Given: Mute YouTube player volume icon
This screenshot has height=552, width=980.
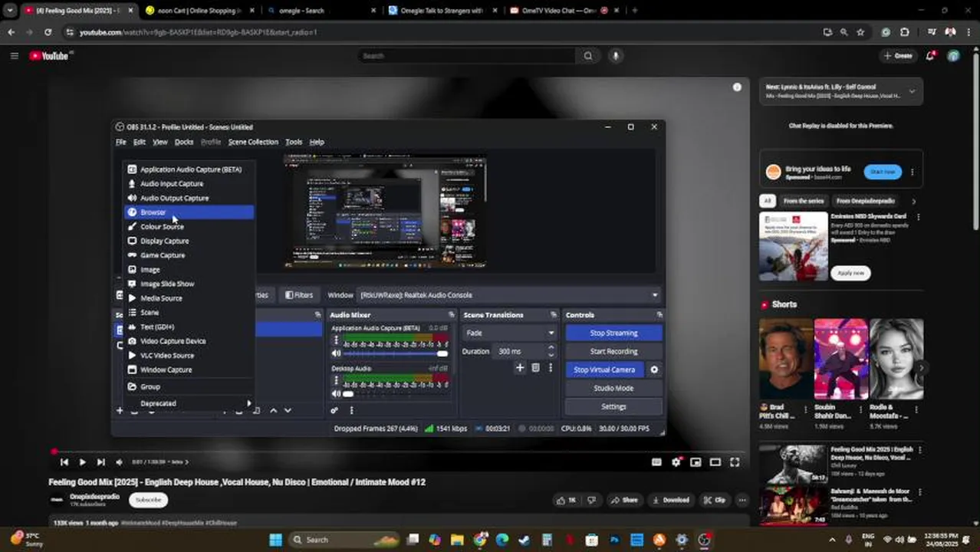Looking at the screenshot, I should [x=119, y=462].
